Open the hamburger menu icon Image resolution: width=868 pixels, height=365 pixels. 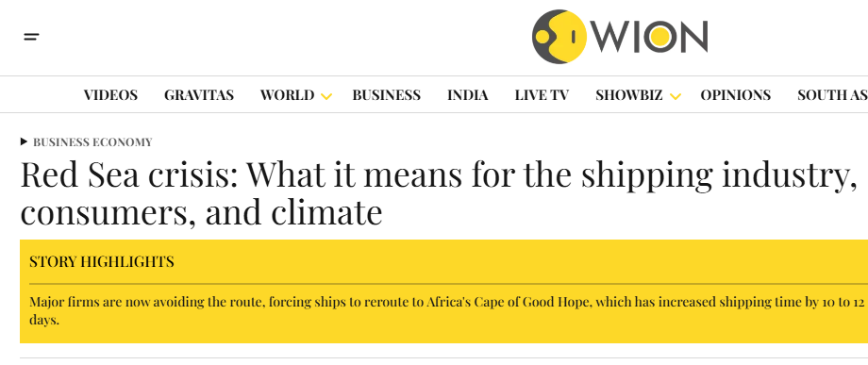tap(31, 37)
